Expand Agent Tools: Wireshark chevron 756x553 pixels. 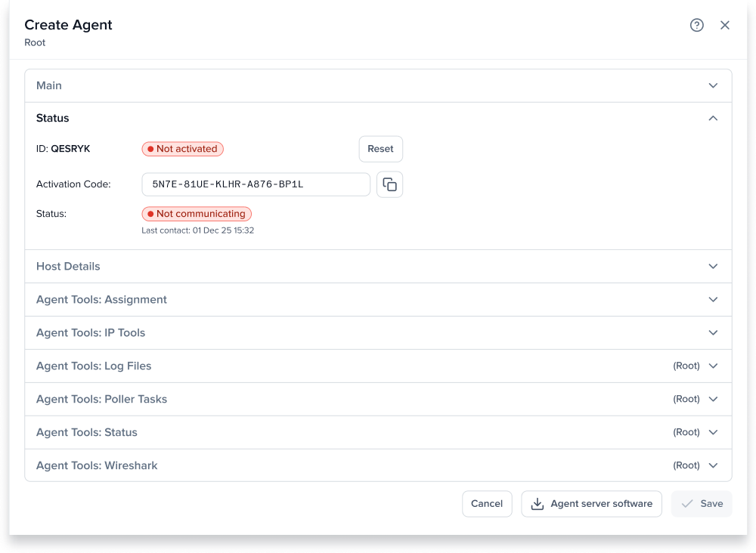click(x=713, y=466)
